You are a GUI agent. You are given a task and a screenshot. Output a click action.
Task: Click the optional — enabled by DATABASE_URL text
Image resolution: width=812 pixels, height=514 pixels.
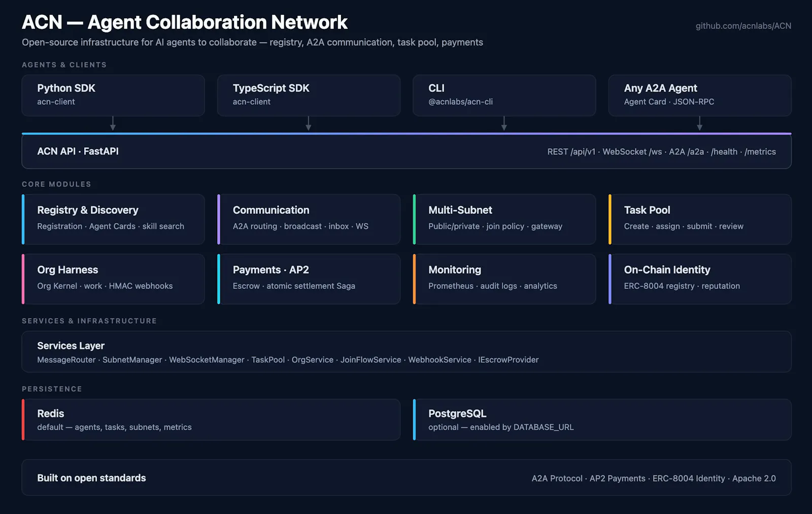501,428
